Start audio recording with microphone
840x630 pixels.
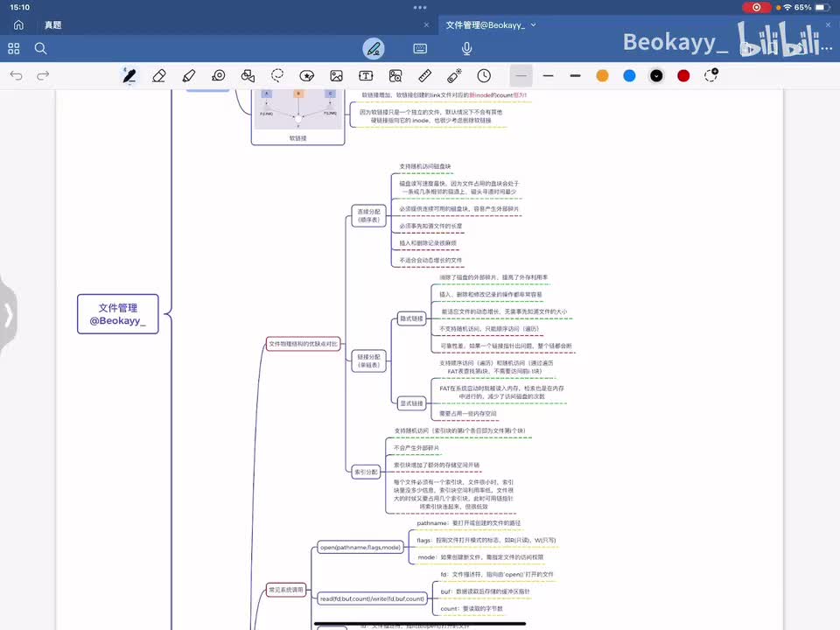(x=466, y=49)
